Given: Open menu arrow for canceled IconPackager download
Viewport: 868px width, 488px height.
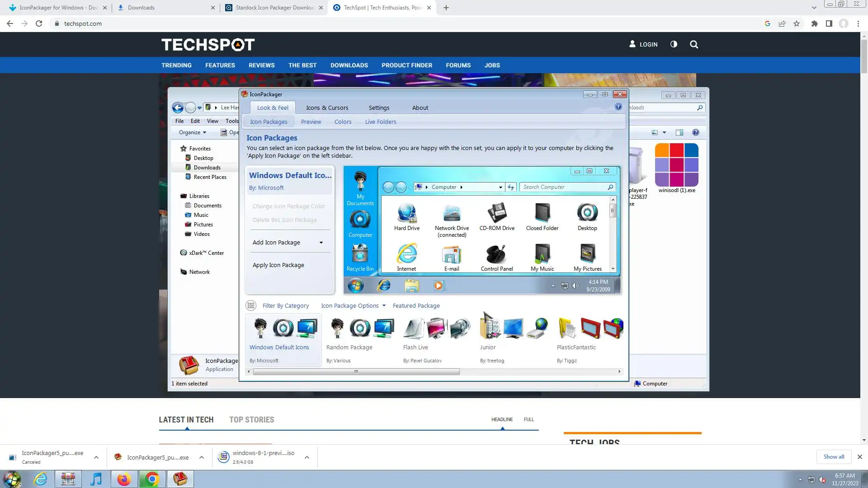Looking at the screenshot, I should coord(96,457).
